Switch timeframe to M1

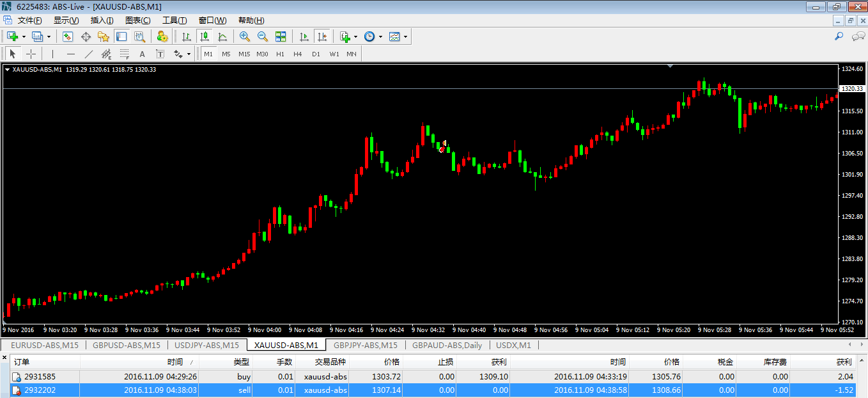pos(208,54)
